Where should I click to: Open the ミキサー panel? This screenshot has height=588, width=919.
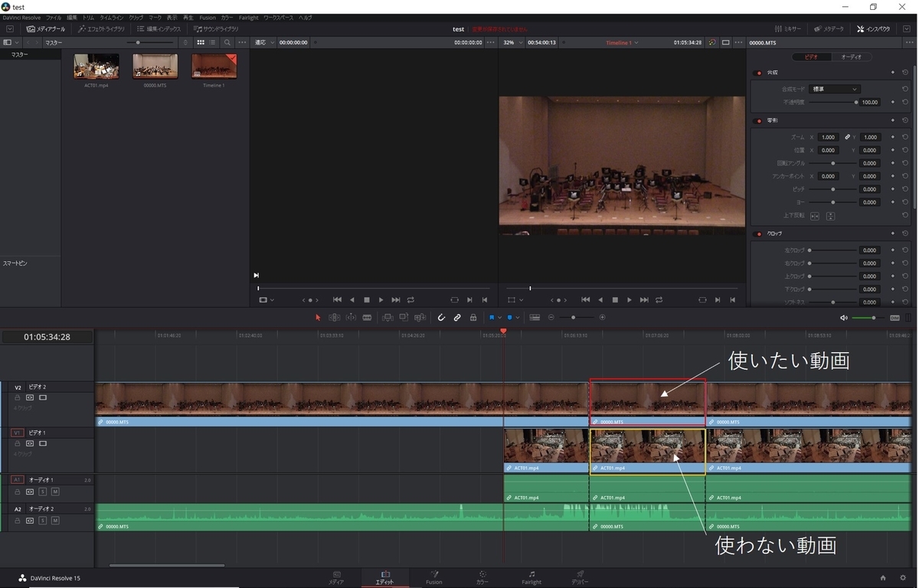[x=789, y=29]
